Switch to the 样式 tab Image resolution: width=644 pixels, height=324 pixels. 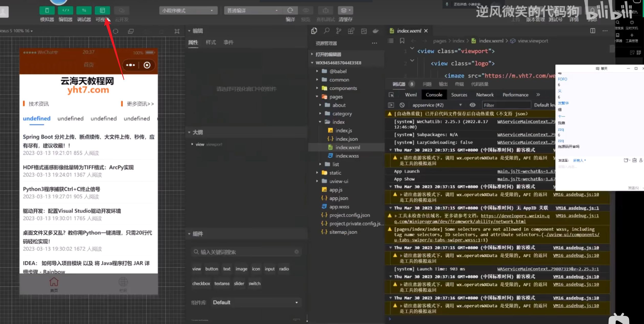coord(211,42)
